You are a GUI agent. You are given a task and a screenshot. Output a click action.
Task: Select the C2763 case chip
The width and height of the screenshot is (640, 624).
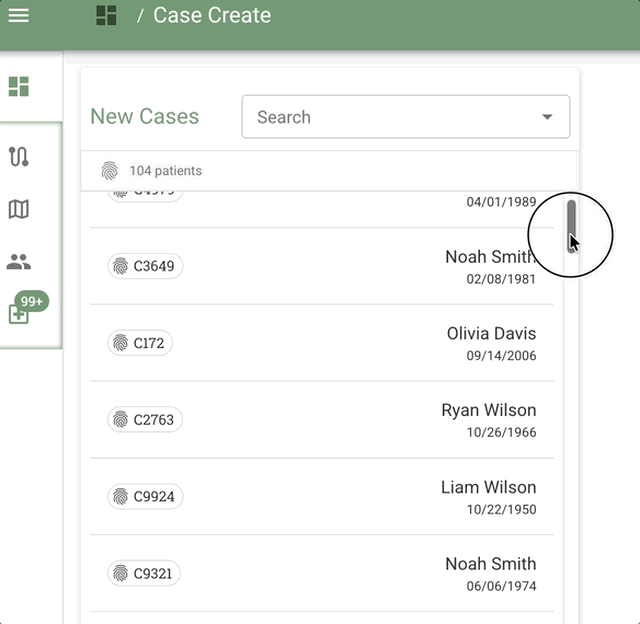tap(145, 420)
